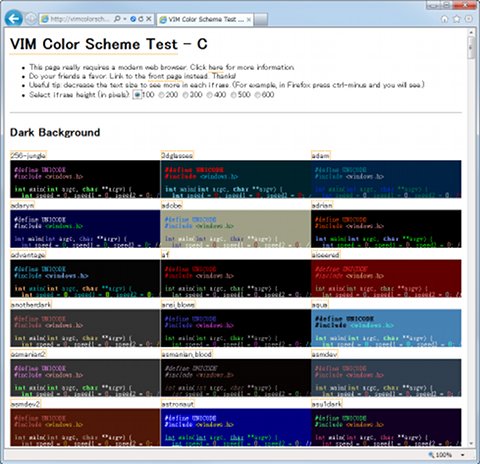The width and height of the screenshot is (480, 464).
Task: Open the asu1dark scheme link
Action: [327, 404]
